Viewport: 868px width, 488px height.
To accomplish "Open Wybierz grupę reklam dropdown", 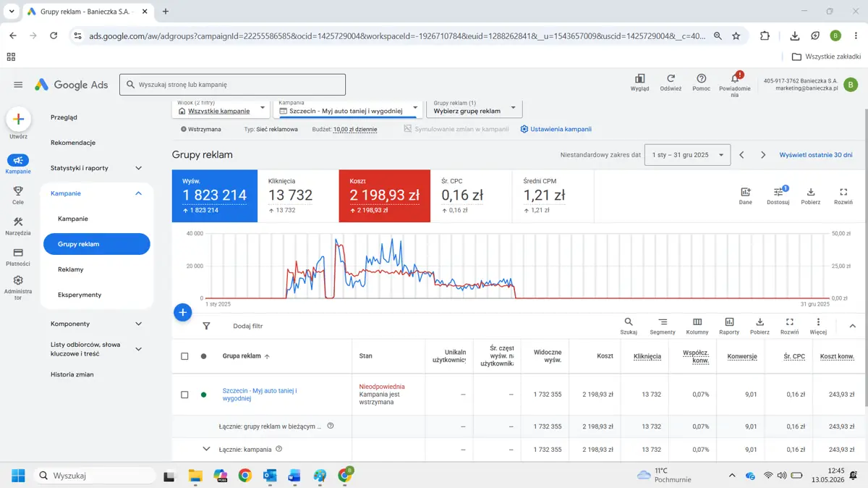I will click(x=475, y=108).
